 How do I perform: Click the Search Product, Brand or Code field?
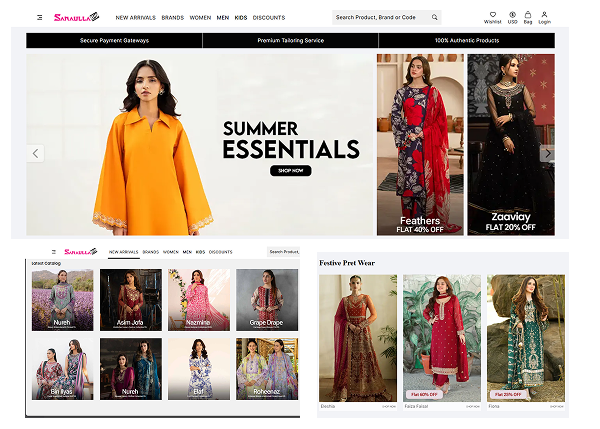[x=380, y=17]
